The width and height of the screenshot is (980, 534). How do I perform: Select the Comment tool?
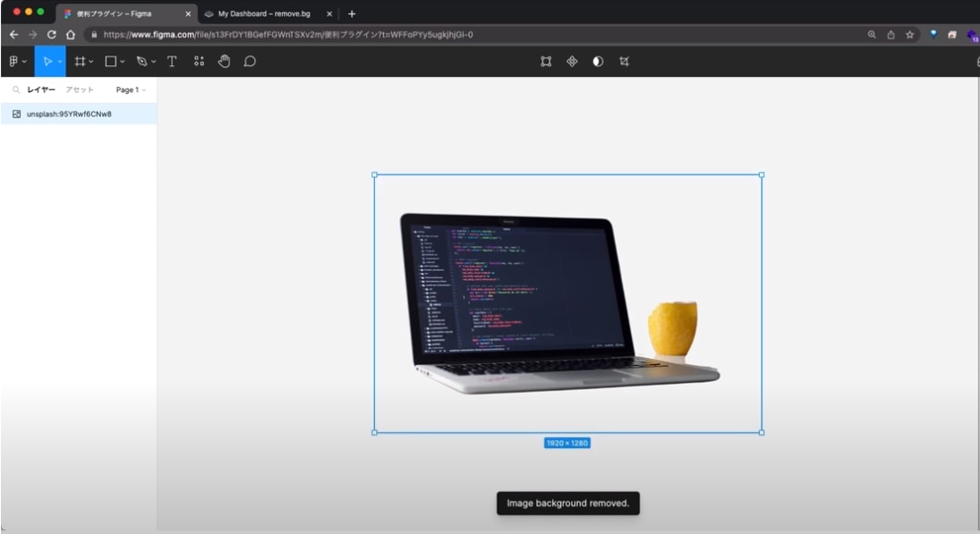(250, 61)
